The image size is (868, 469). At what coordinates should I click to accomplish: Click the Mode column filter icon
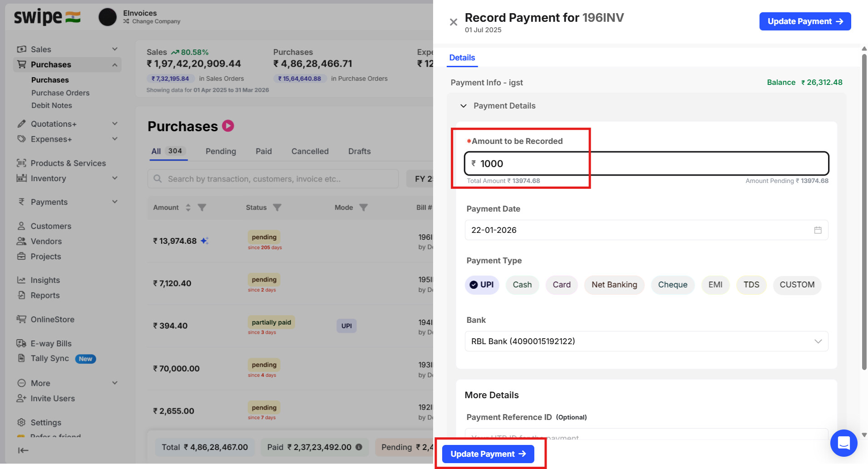[363, 207]
